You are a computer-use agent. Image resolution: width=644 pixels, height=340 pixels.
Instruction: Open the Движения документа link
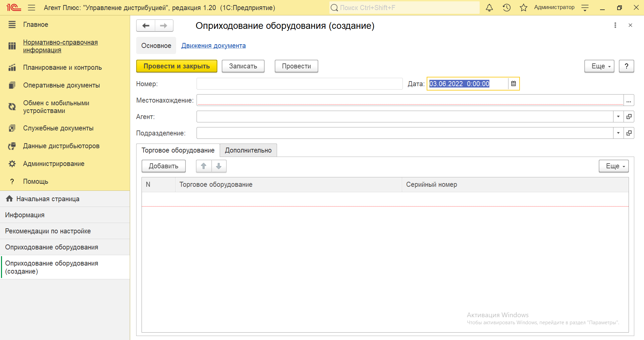[x=213, y=46]
